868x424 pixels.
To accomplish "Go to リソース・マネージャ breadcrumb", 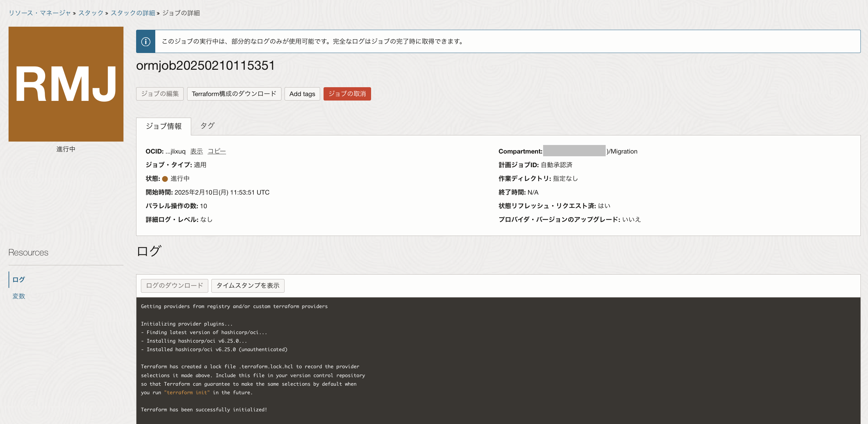I will (40, 13).
